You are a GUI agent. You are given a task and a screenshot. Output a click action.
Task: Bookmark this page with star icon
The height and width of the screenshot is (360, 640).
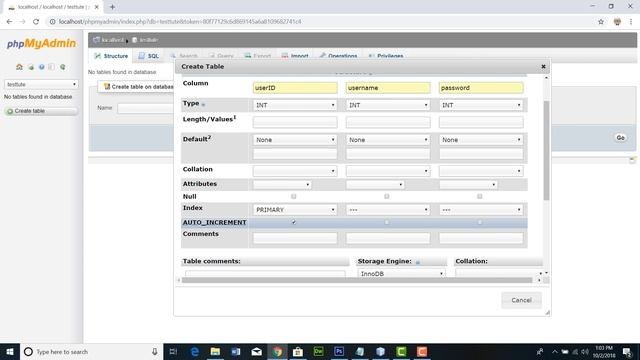click(x=601, y=22)
